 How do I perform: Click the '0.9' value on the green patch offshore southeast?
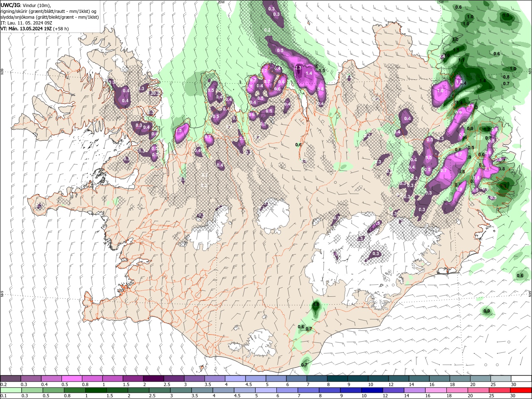point(487,311)
